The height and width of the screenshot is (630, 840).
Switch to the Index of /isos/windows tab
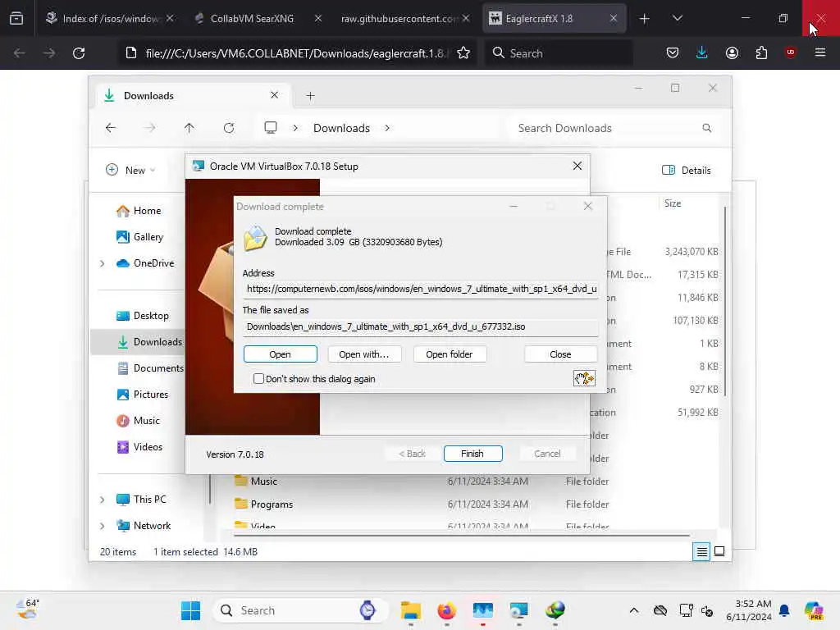point(111,19)
